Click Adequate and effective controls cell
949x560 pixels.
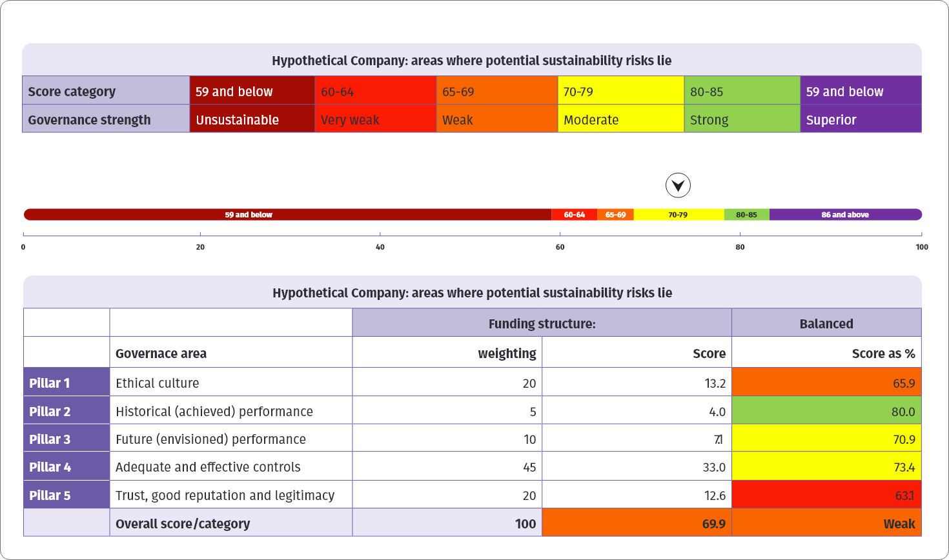click(230, 467)
